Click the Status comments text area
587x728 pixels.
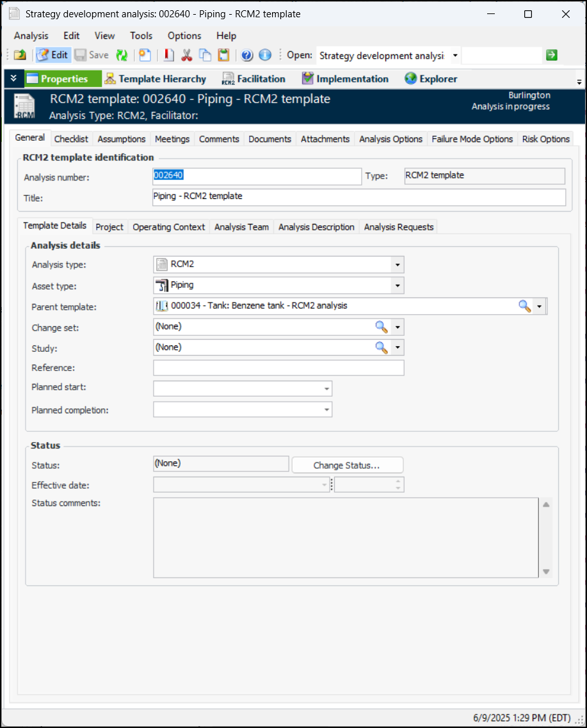click(346, 537)
